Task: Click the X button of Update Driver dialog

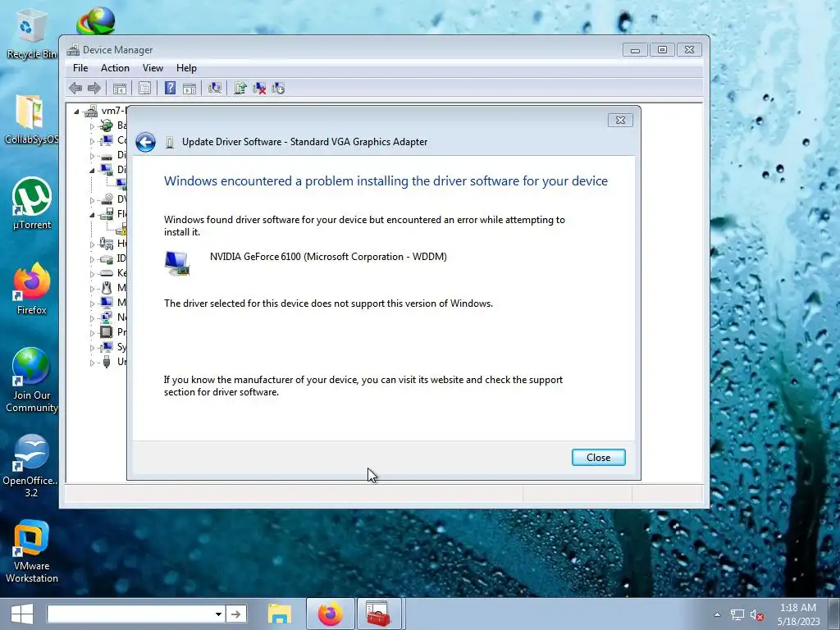Action: [620, 120]
